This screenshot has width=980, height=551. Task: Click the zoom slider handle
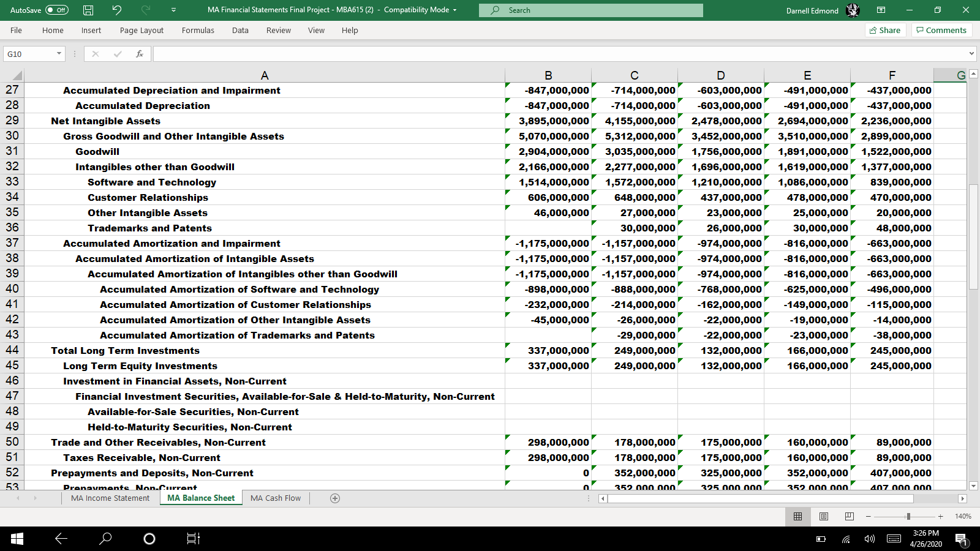(x=908, y=517)
